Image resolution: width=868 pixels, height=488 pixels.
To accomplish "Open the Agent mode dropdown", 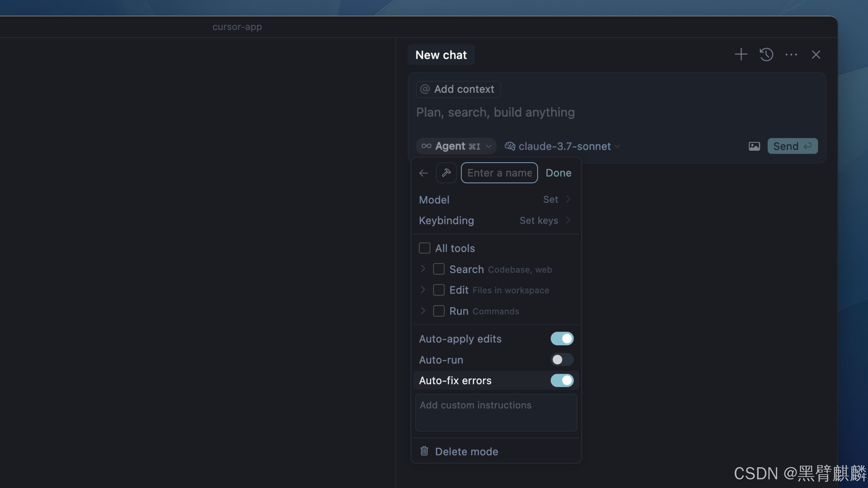I will (x=456, y=146).
